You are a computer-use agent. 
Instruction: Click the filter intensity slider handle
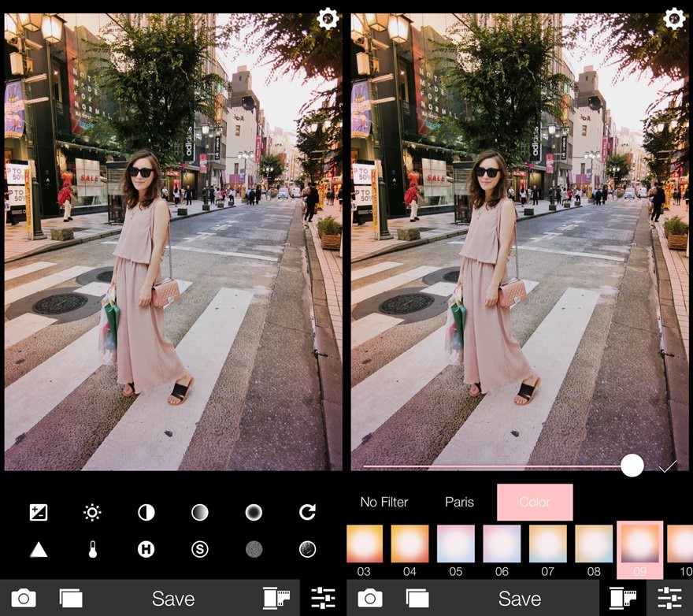(632, 466)
